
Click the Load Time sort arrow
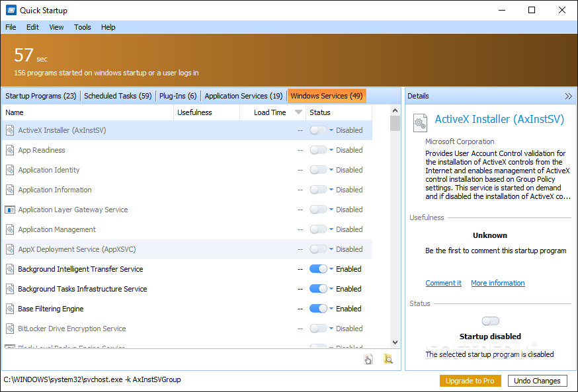[298, 112]
